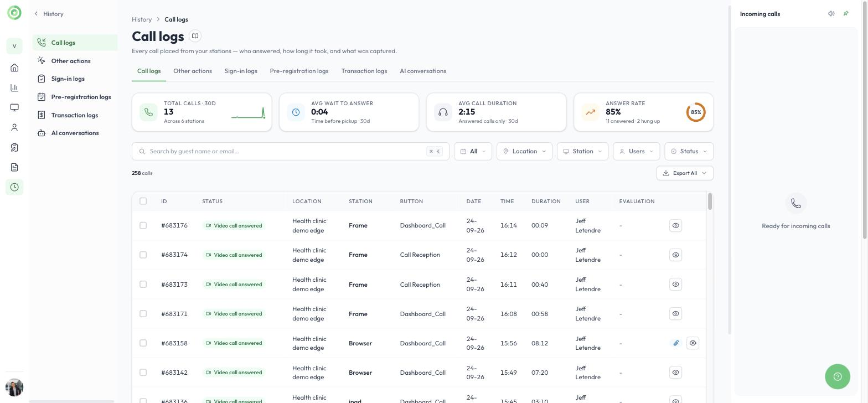Image resolution: width=868 pixels, height=403 pixels.
Task: Unpin the Incoming calls panel
Action: 846,14
